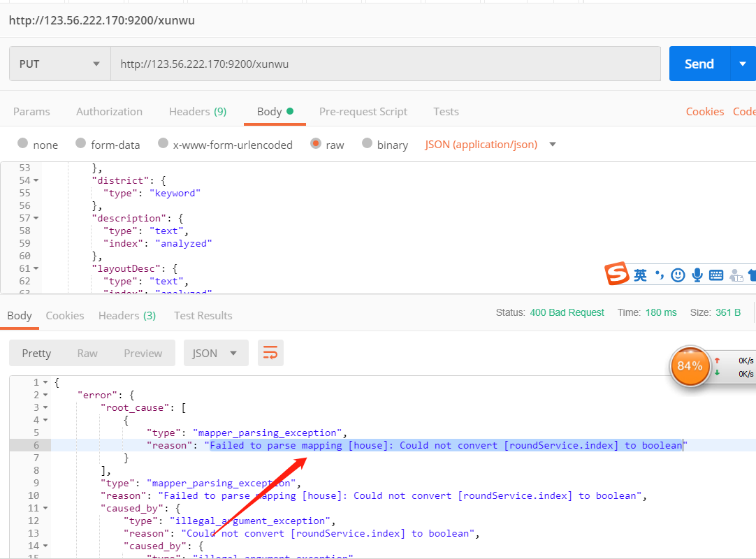The height and width of the screenshot is (559, 756).
Task: Switch to the Params tab
Action: 31,111
